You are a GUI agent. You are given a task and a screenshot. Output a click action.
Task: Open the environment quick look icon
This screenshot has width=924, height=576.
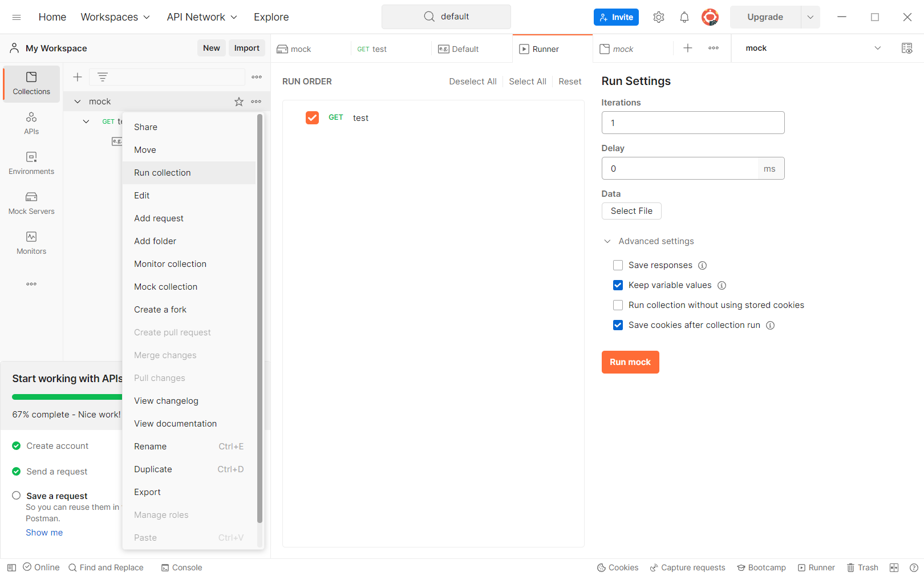907,48
